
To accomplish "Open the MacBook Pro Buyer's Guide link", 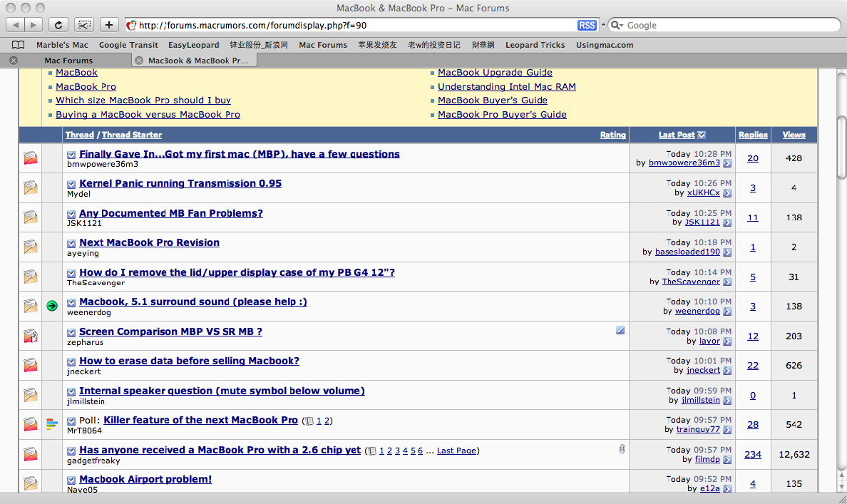I will [x=502, y=115].
